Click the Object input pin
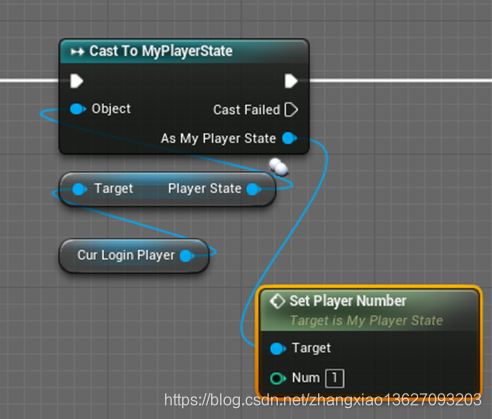This screenshot has width=492, height=419. click(78, 109)
